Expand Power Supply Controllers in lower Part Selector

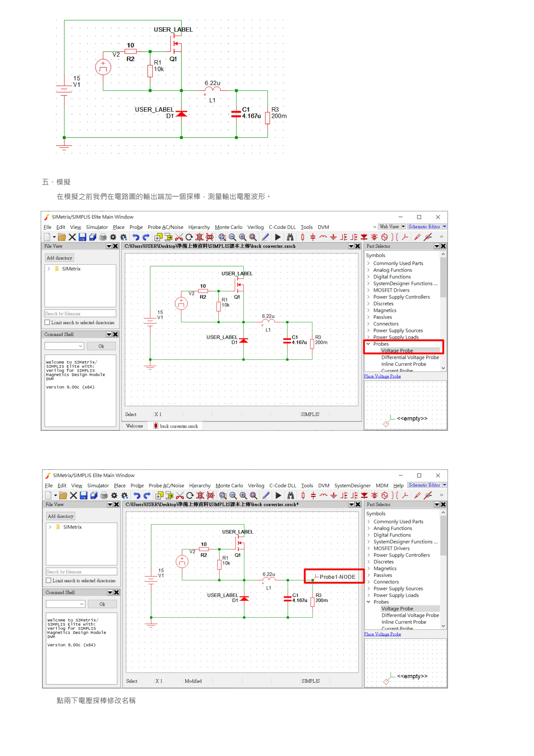pyautogui.click(x=368, y=555)
